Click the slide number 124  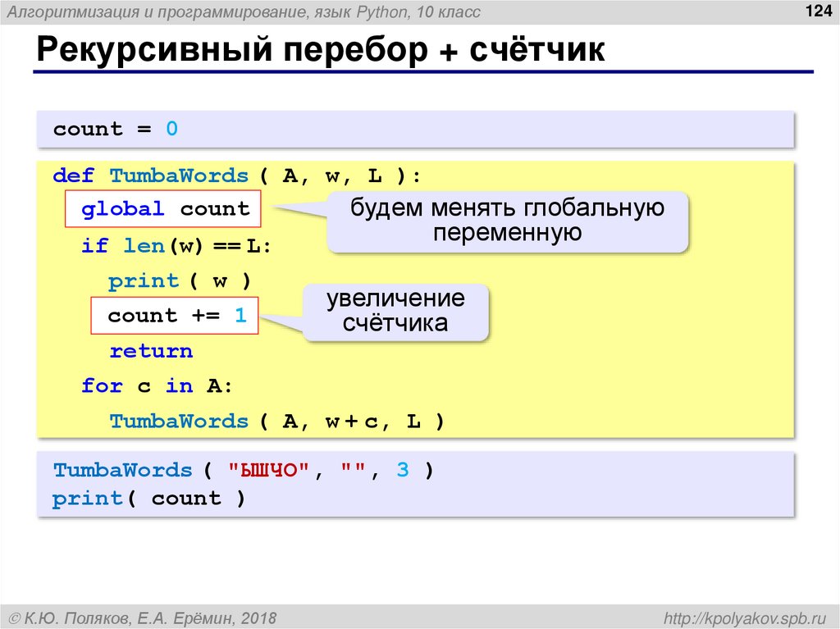tap(818, 11)
